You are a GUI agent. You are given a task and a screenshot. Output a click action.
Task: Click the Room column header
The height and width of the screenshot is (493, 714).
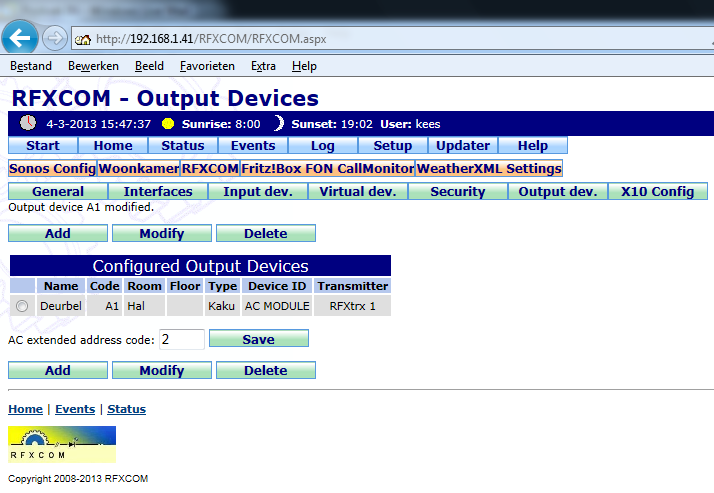point(144,286)
